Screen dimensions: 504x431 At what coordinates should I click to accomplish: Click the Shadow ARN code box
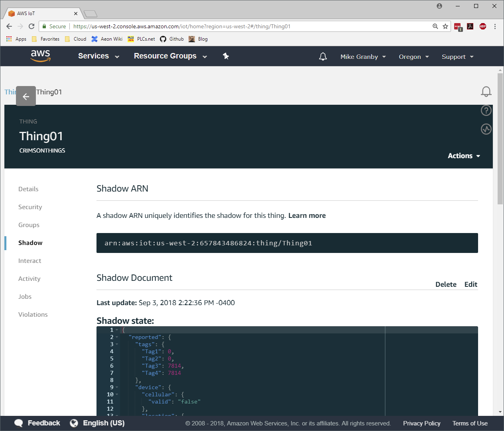tap(287, 243)
